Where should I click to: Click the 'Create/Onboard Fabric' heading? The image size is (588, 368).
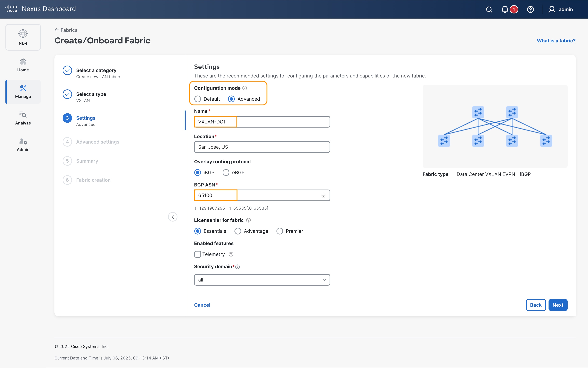[x=102, y=40]
